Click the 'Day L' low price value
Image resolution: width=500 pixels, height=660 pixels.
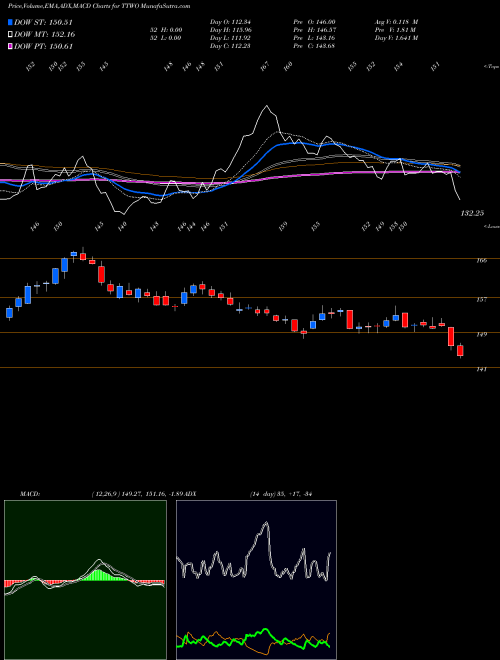pyautogui.click(x=230, y=38)
